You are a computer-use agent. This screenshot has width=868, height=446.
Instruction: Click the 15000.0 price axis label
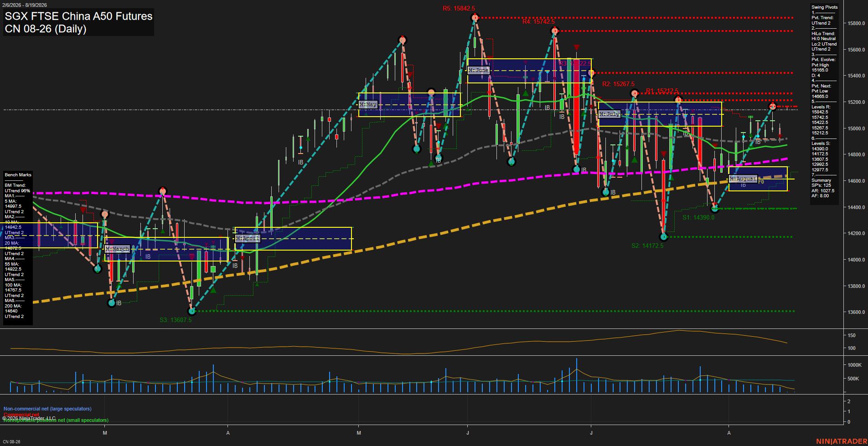[856, 128]
